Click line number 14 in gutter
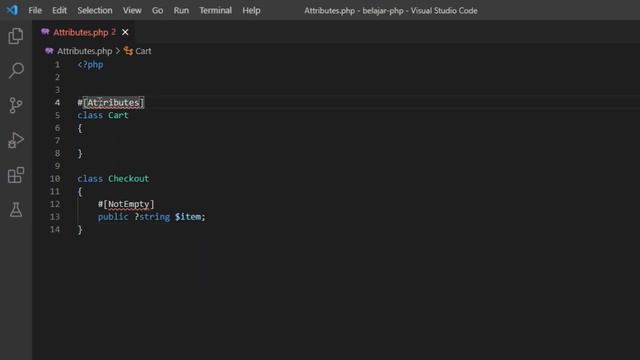 [x=55, y=229]
